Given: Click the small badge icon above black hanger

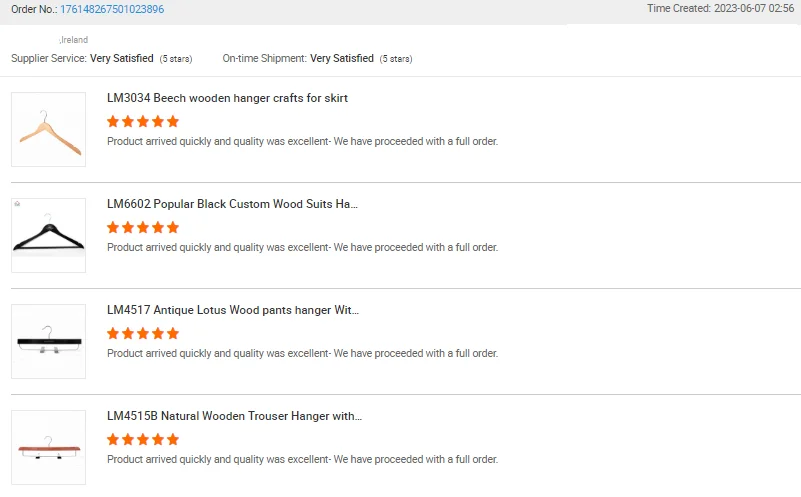Looking at the screenshot, I should [x=18, y=203].
